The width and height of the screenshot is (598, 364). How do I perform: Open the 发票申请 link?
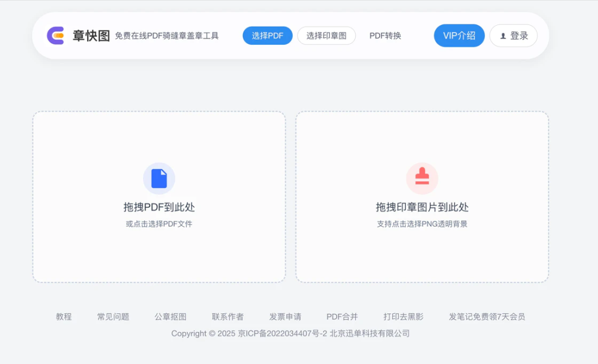pyautogui.click(x=285, y=317)
